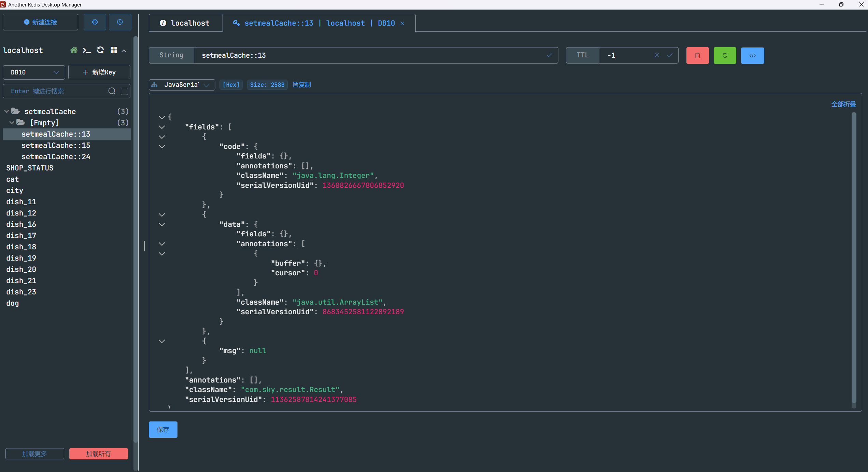Open the Redis console terminal icon
Image resolution: width=868 pixels, height=472 pixels.
click(87, 50)
